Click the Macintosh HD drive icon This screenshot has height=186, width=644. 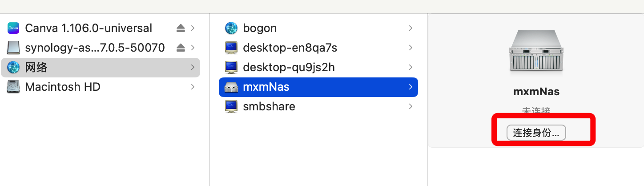click(x=14, y=87)
